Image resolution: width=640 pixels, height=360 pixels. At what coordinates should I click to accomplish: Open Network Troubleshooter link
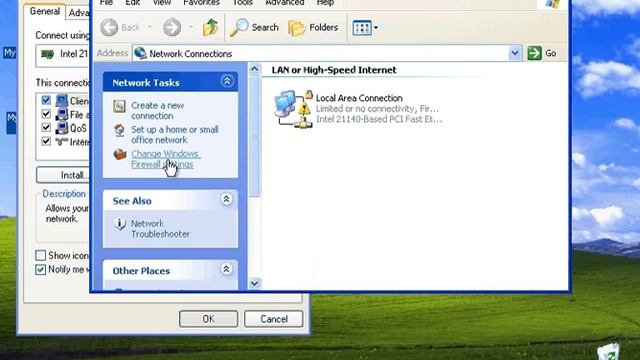pyautogui.click(x=160, y=229)
